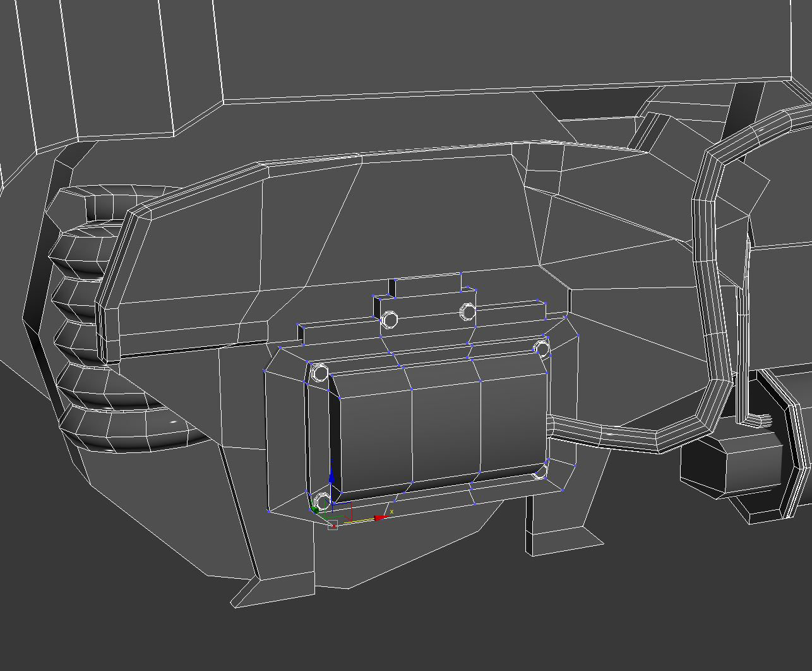Pick the bolt at plate's bottom-right corner
Viewport: 812px width, 671px height.
[x=540, y=471]
